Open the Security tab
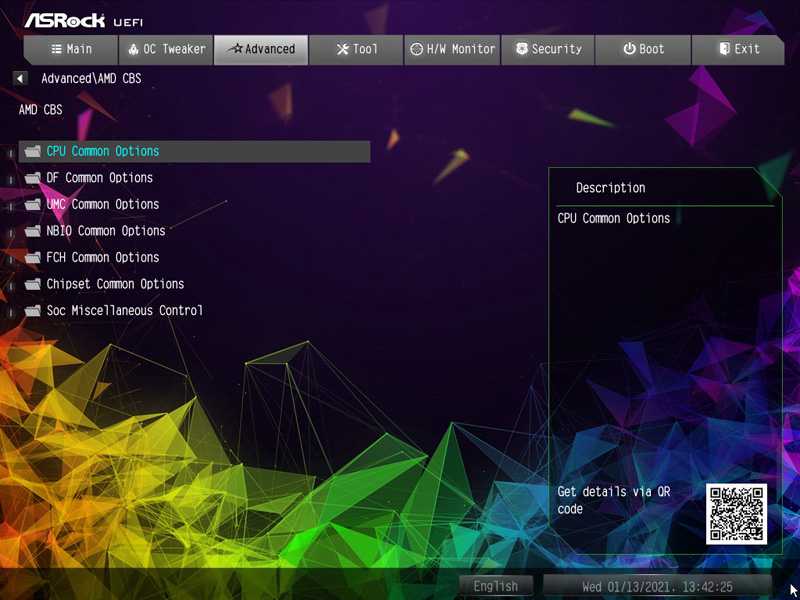This screenshot has width=800, height=600. [x=547, y=49]
